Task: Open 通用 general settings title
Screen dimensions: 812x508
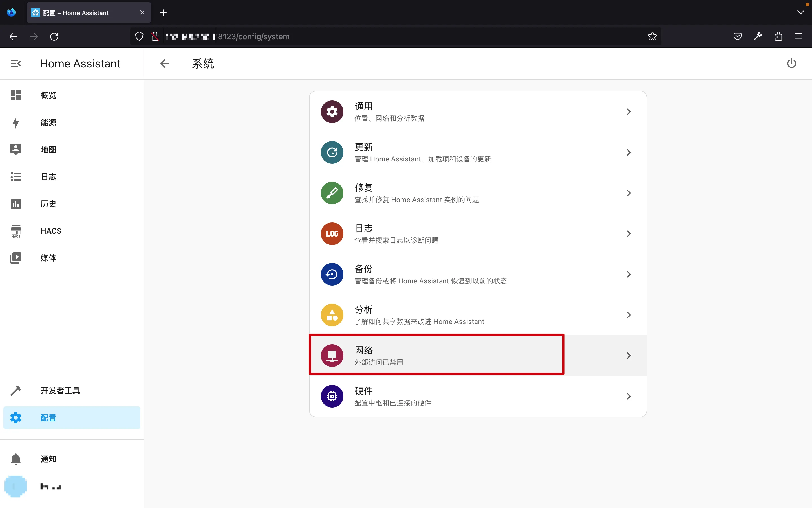Action: click(363, 106)
